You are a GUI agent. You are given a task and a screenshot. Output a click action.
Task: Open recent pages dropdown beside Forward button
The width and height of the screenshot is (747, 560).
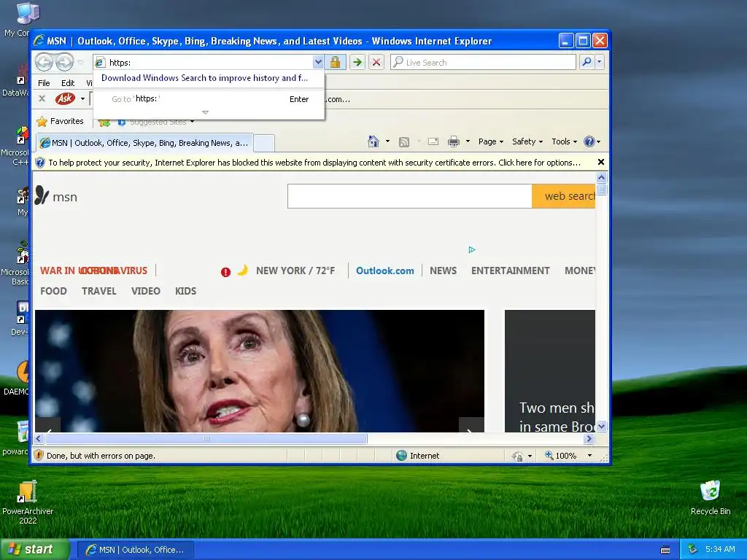pos(80,63)
